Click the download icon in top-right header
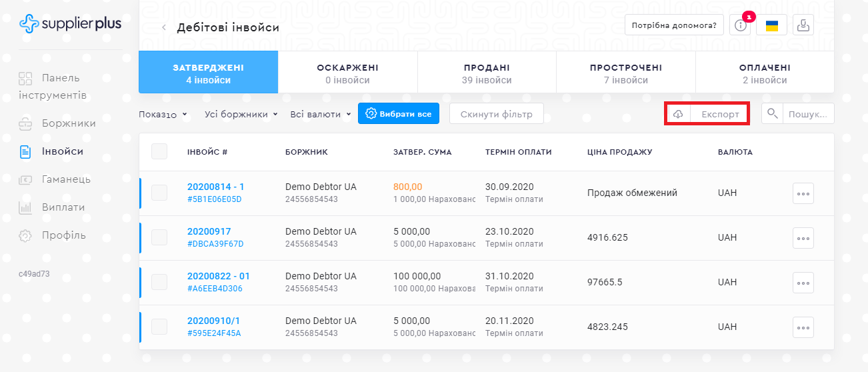 pos(804,25)
